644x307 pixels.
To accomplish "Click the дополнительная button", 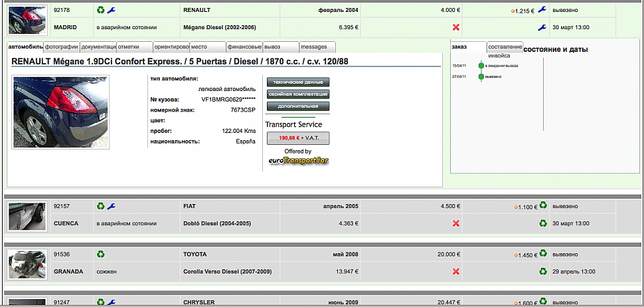I will tap(298, 106).
